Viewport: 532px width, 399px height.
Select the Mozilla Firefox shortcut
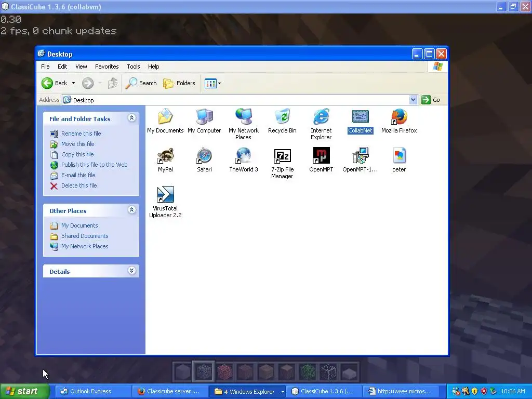(399, 121)
